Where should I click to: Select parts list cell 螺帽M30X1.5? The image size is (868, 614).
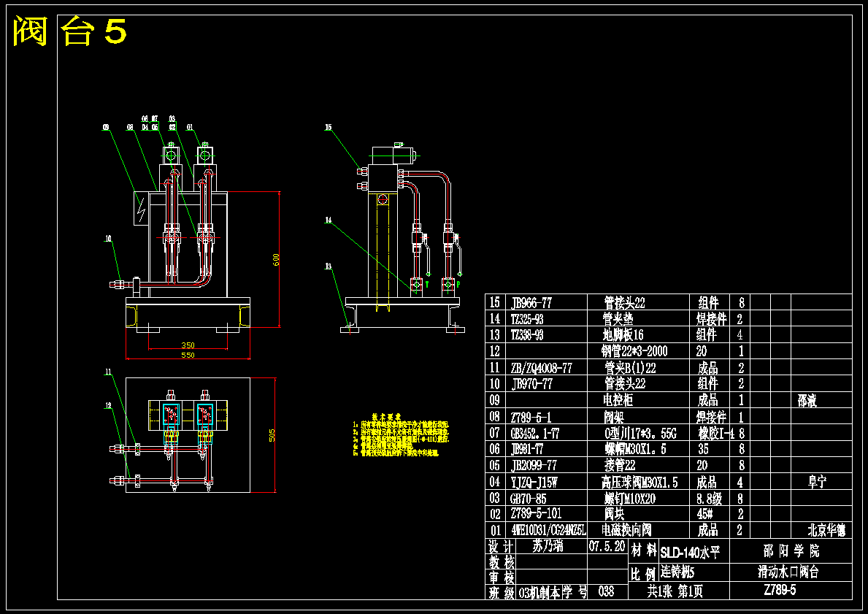pyautogui.click(x=635, y=448)
